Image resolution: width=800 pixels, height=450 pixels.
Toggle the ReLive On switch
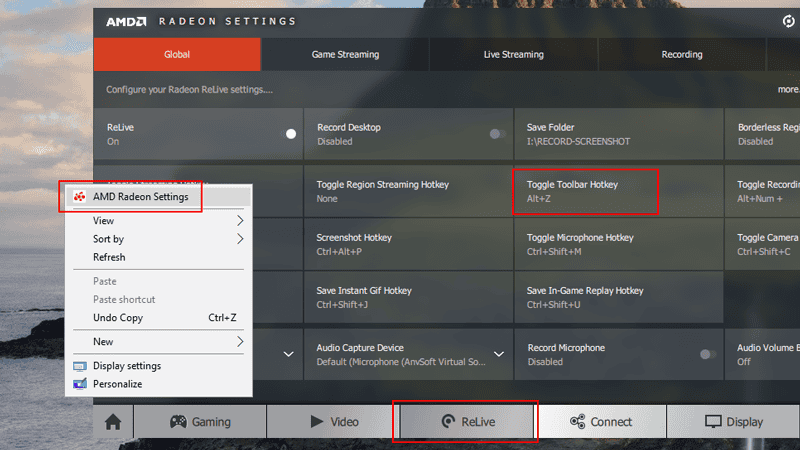click(x=291, y=134)
